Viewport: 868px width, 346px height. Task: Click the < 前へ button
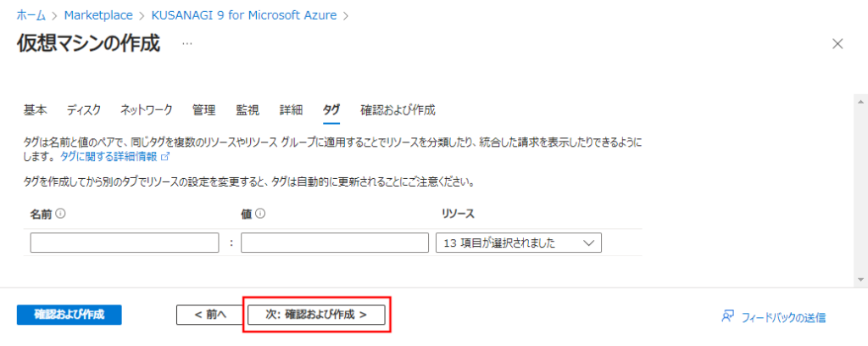tap(210, 315)
